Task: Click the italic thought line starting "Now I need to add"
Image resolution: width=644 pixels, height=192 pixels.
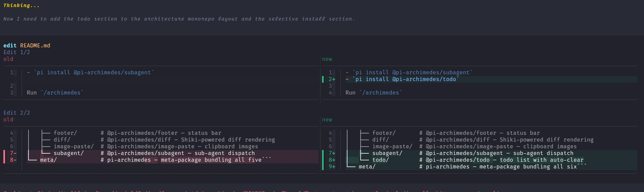Action: [179, 19]
